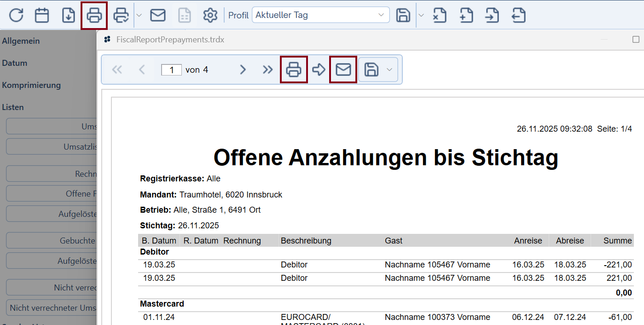Click the plain printer icon in the top toolbar
The height and width of the screenshot is (325, 644).
(x=94, y=15)
